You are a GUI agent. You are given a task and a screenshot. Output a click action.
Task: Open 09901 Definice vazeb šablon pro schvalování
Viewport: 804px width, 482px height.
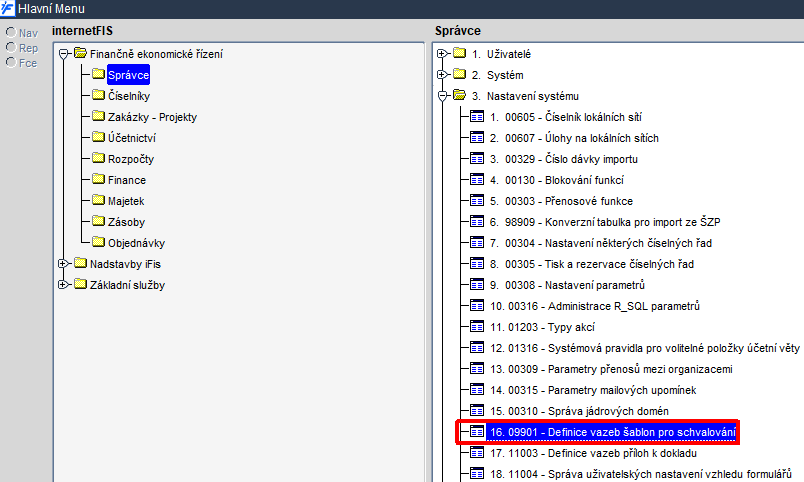[612, 432]
